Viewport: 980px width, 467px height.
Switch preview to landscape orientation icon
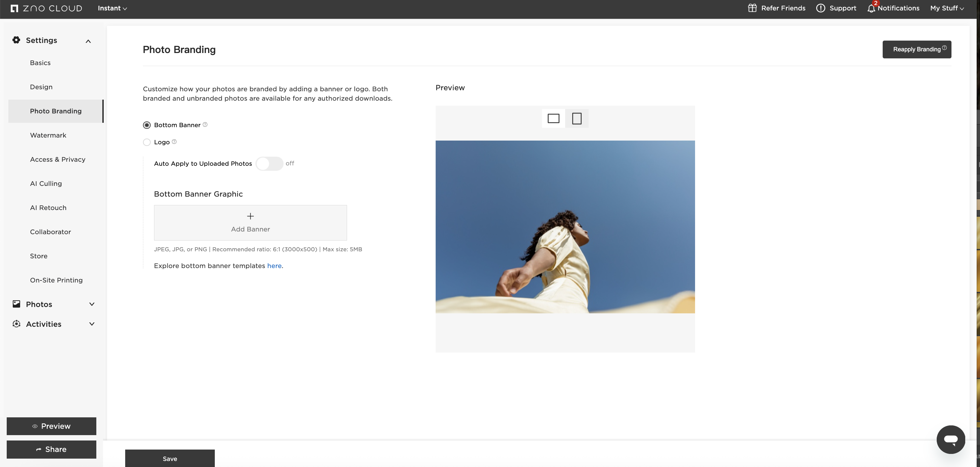point(553,119)
